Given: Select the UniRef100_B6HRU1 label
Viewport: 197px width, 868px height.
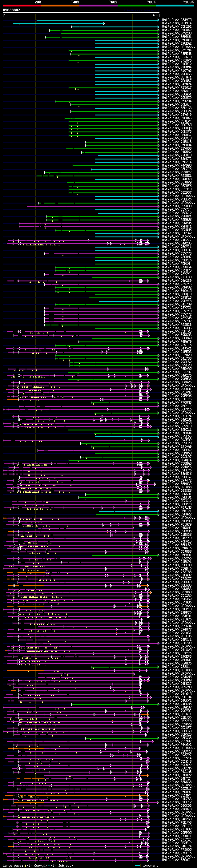Looking at the screenshot, I should point(177,37).
